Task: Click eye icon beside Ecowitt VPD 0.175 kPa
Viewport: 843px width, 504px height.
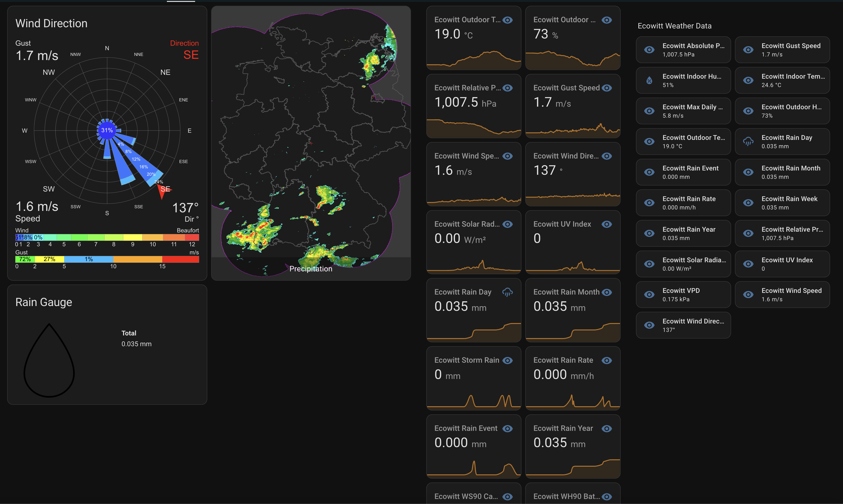Action: 649,295
